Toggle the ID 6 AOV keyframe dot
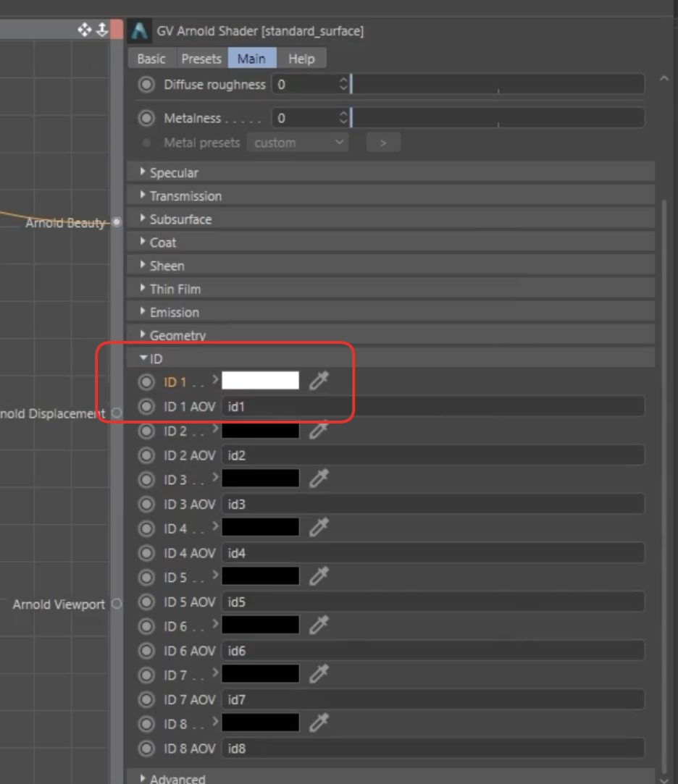The width and height of the screenshot is (678, 784). pos(146,651)
